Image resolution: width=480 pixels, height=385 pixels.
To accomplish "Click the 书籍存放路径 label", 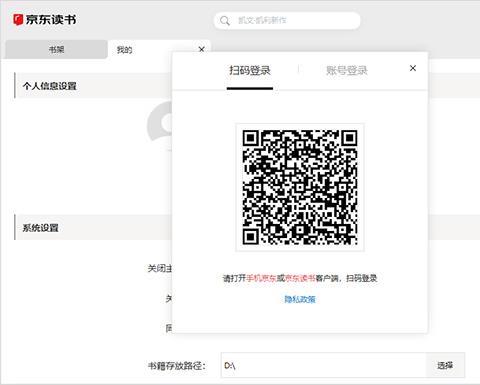I will click(x=176, y=366).
